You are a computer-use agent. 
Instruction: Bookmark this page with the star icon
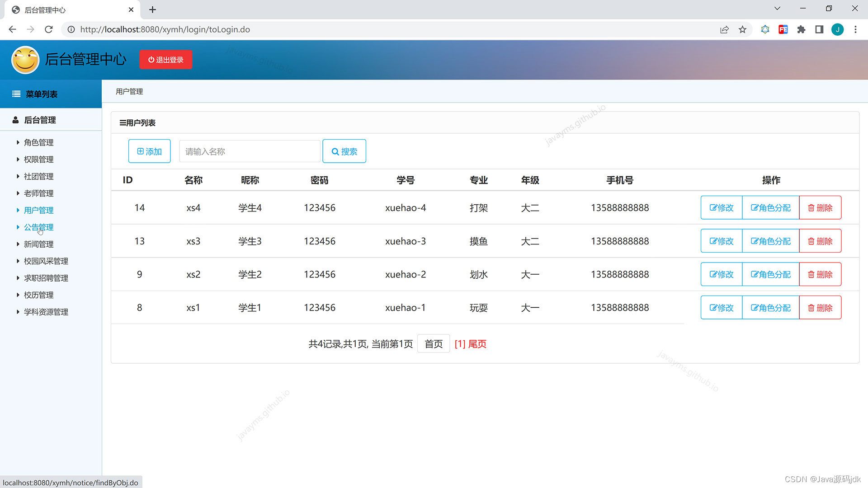pos(742,29)
